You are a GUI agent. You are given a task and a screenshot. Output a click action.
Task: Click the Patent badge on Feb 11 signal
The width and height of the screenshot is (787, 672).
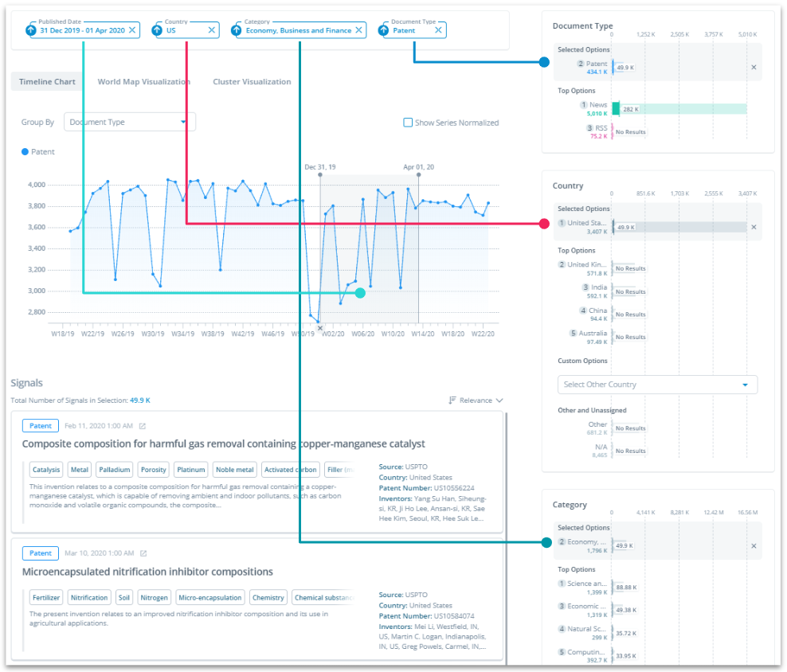pyautogui.click(x=40, y=426)
